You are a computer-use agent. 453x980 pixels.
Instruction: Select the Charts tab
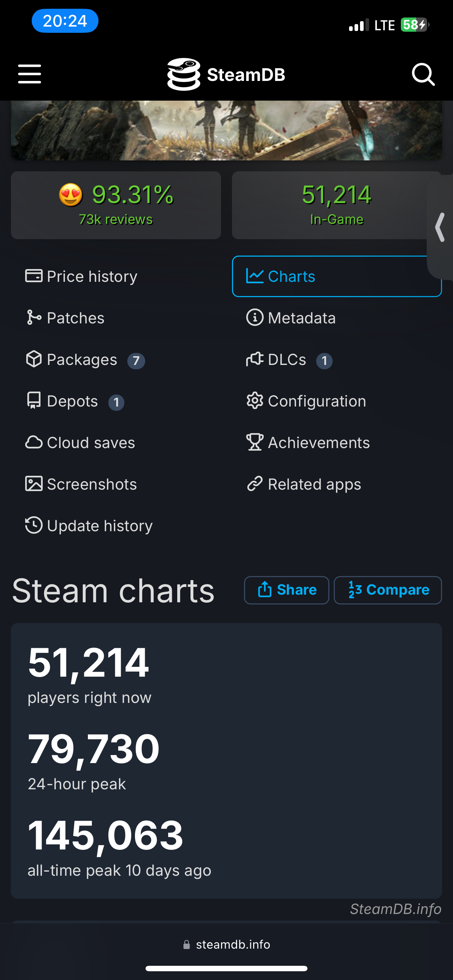(337, 276)
